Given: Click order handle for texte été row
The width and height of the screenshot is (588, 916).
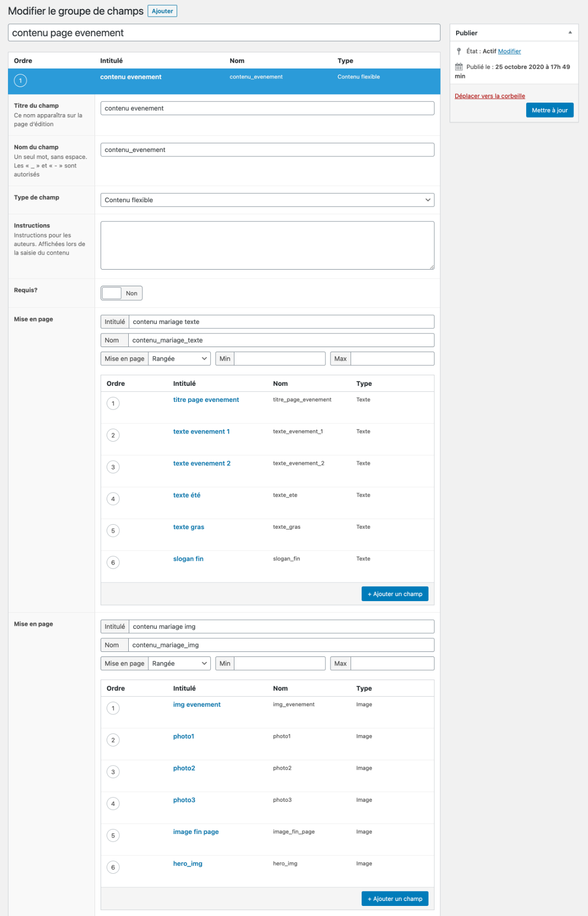Looking at the screenshot, I should [x=113, y=499].
